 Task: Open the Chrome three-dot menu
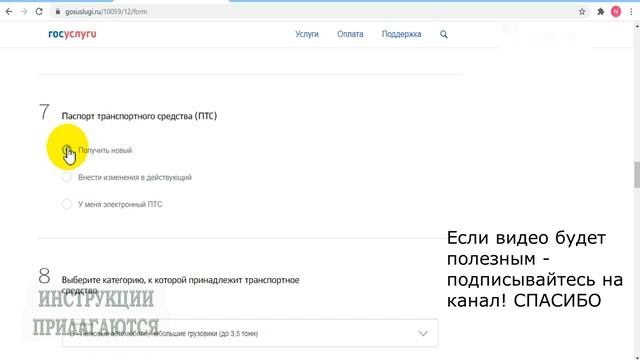631,11
